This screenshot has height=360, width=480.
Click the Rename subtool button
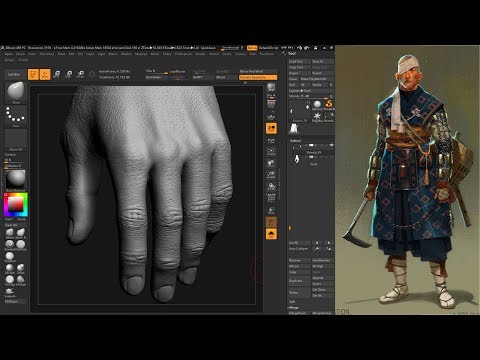[x=299, y=260]
